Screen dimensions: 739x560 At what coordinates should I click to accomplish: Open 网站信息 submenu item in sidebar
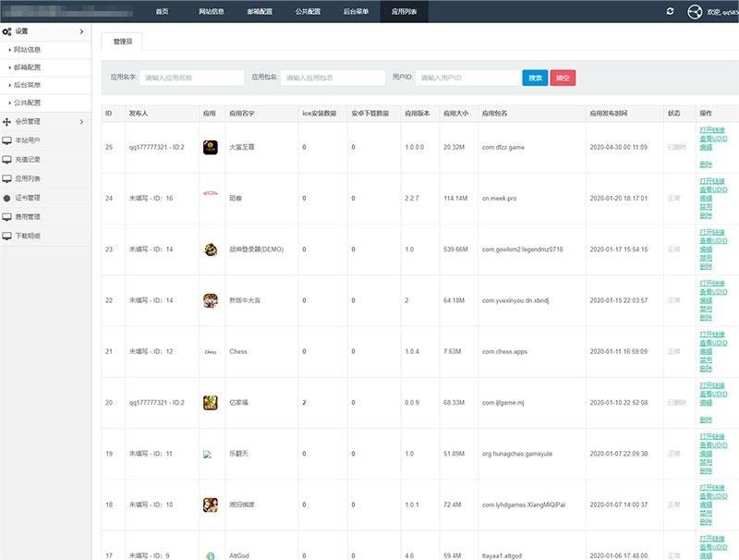[28, 50]
